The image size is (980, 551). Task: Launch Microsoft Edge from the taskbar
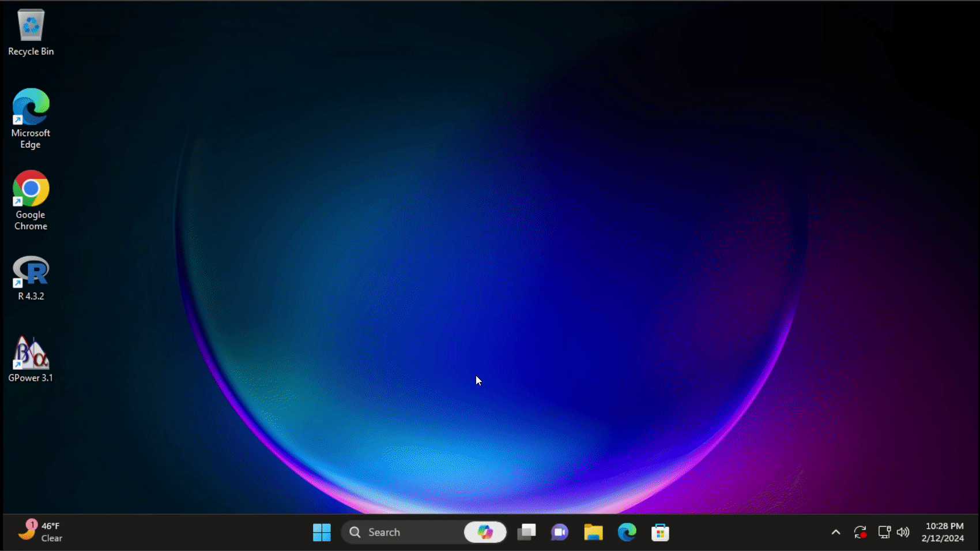pyautogui.click(x=627, y=532)
